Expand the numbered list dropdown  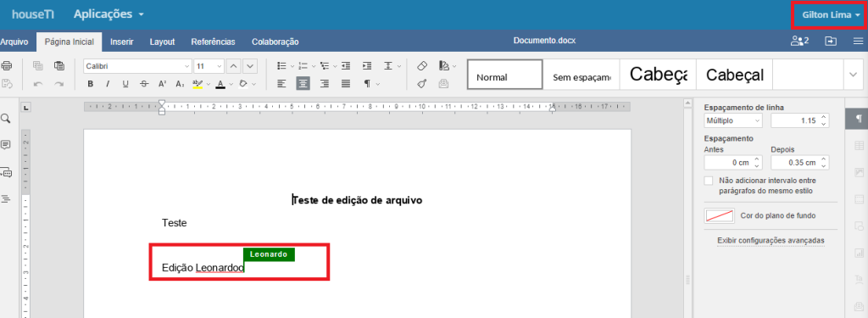pos(313,66)
